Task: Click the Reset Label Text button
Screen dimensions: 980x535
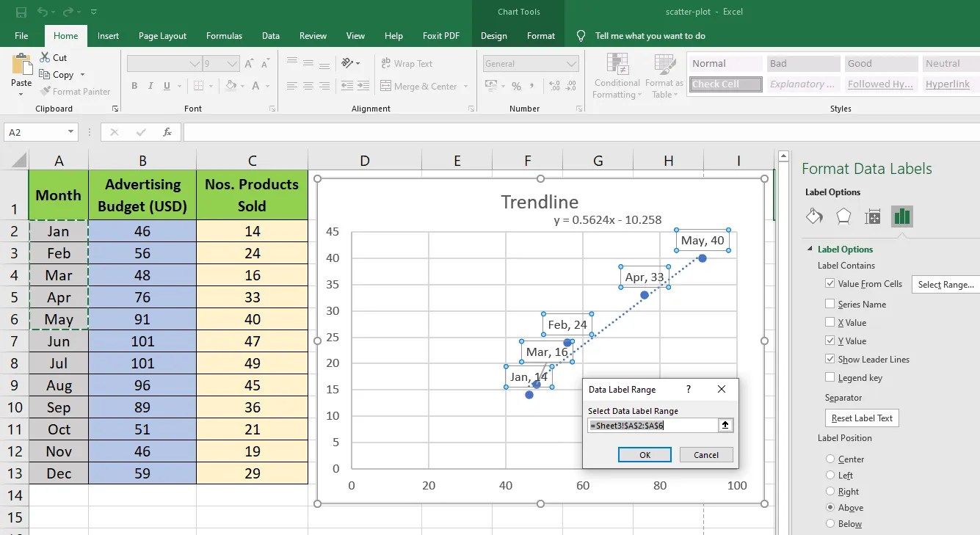Action: pos(862,418)
